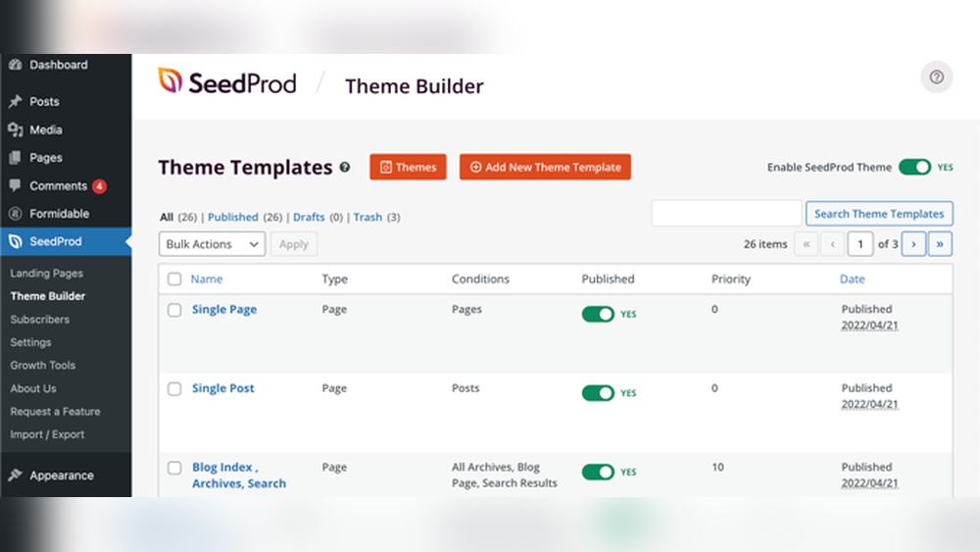Filter templates by All

pyautogui.click(x=167, y=217)
